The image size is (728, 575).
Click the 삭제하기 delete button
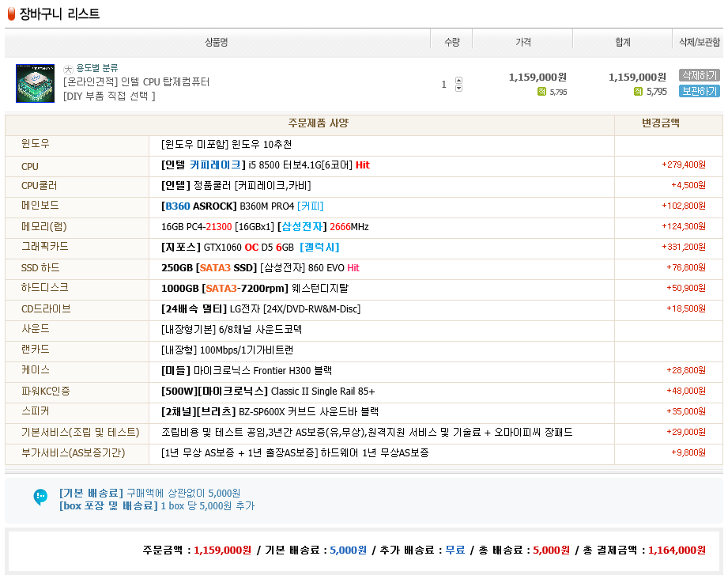tap(699, 75)
